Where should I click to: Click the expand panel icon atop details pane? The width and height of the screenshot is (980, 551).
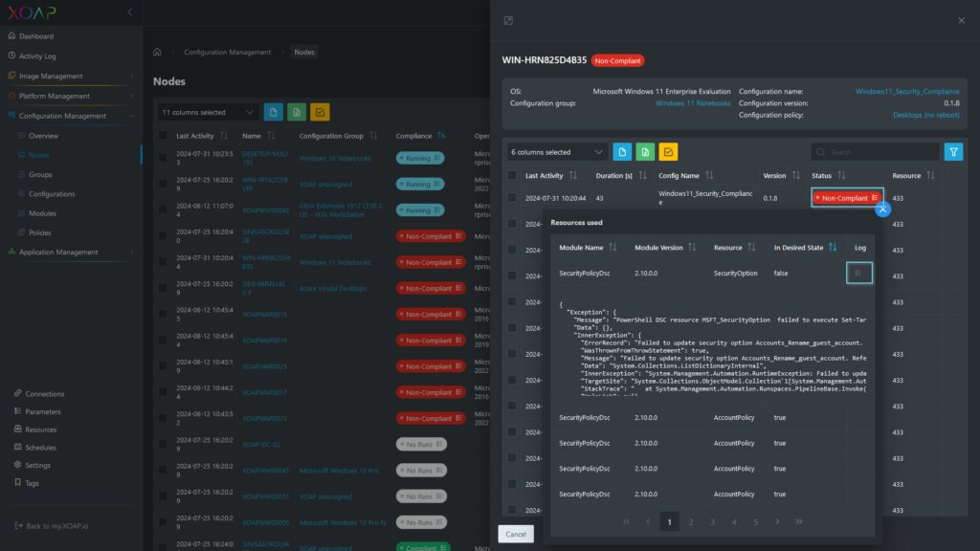click(x=508, y=21)
